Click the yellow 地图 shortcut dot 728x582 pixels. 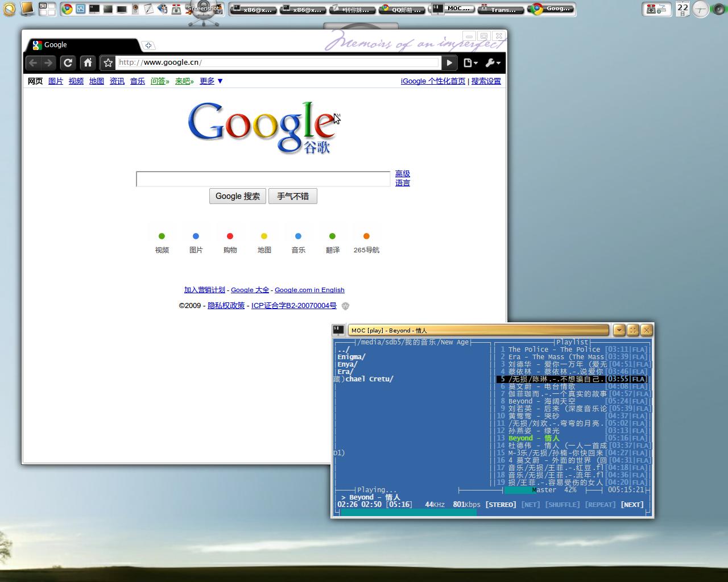click(264, 236)
